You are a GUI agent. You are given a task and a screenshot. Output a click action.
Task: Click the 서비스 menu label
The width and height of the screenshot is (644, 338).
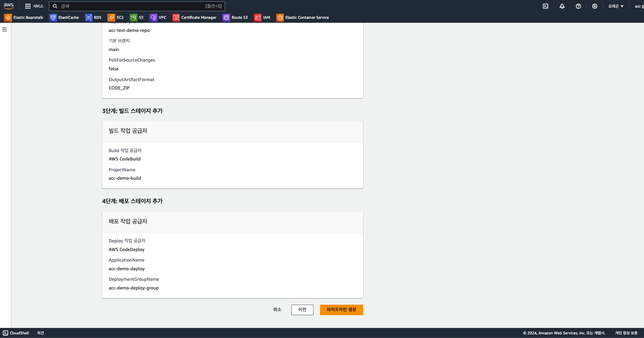coord(38,6)
